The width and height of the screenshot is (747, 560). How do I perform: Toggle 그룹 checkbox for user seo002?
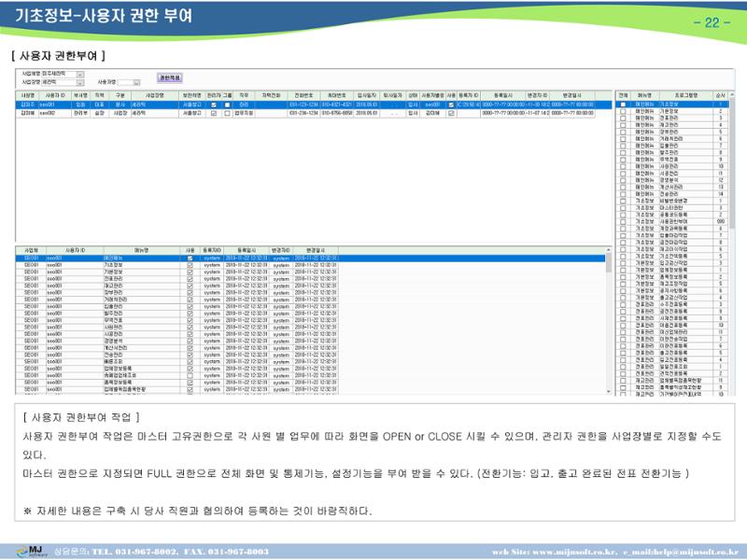[x=227, y=113]
